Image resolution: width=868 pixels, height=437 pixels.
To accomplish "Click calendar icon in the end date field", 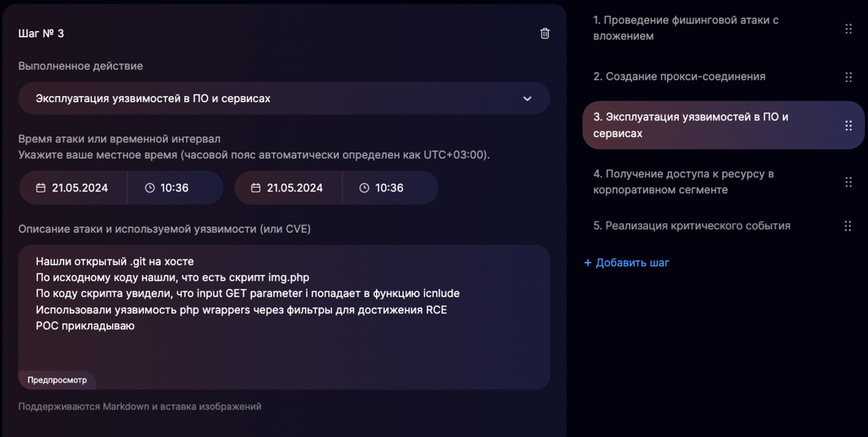I will point(256,188).
